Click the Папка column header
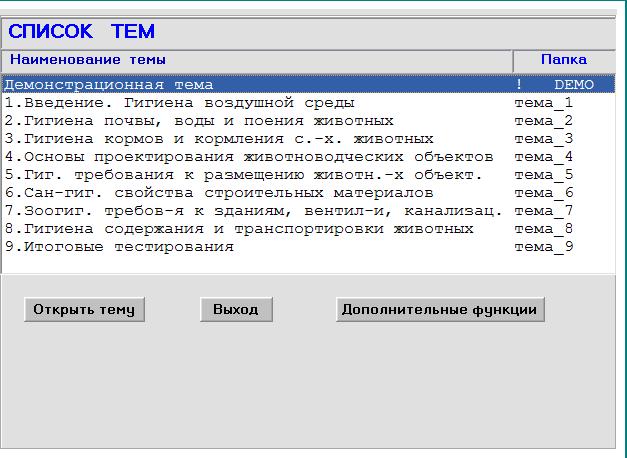This screenshot has width=627, height=458. pos(563,60)
